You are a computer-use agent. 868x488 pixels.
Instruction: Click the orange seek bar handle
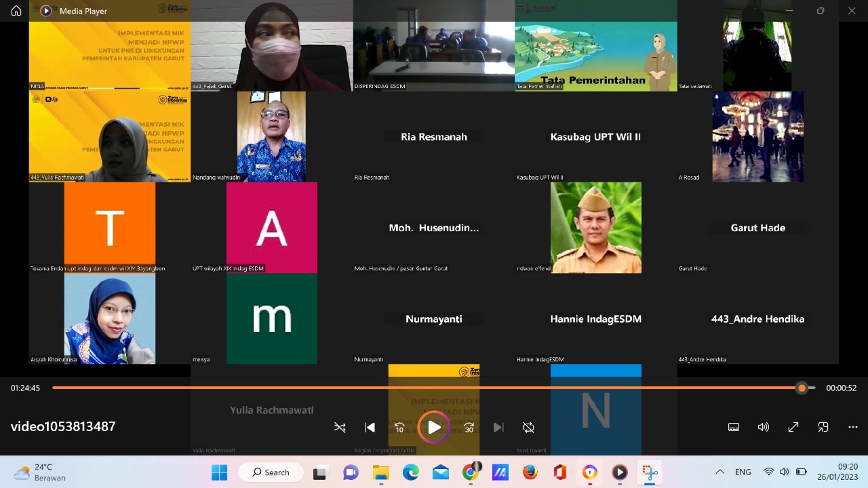(x=802, y=388)
